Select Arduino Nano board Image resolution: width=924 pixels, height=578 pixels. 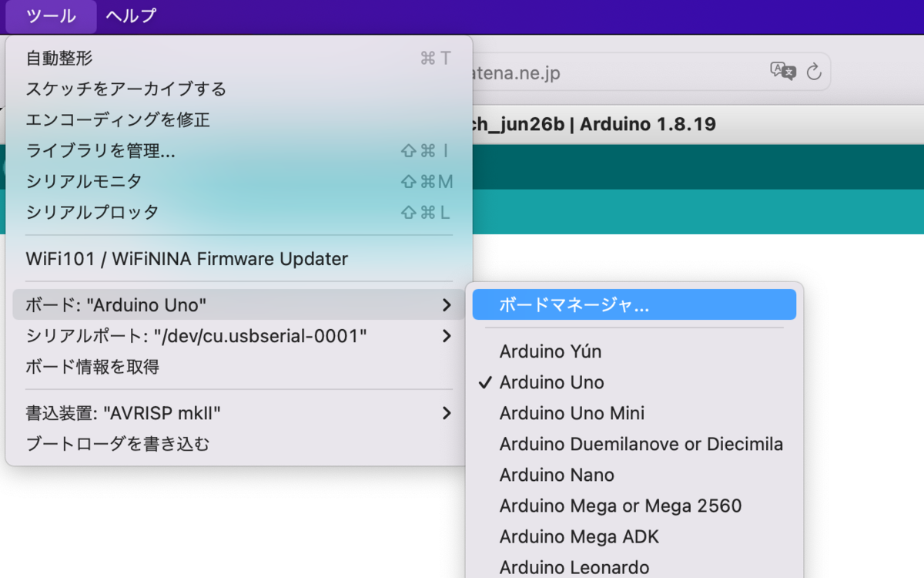pos(634,475)
